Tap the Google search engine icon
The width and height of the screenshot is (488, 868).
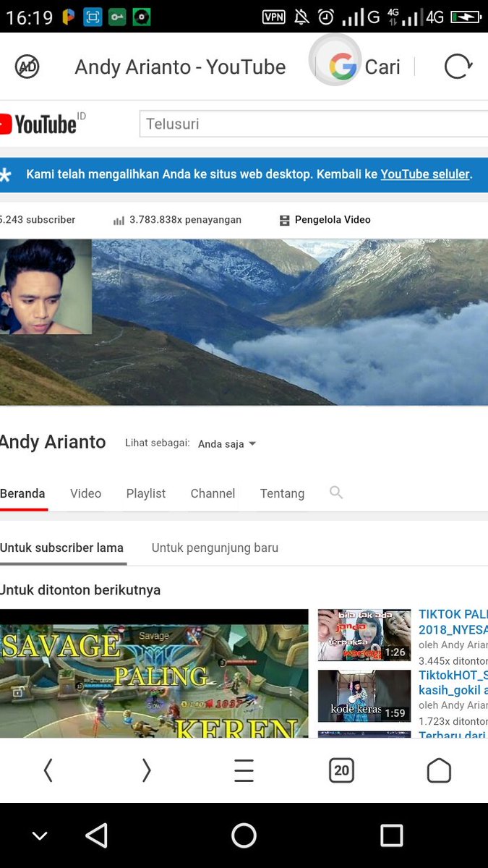[x=343, y=67]
